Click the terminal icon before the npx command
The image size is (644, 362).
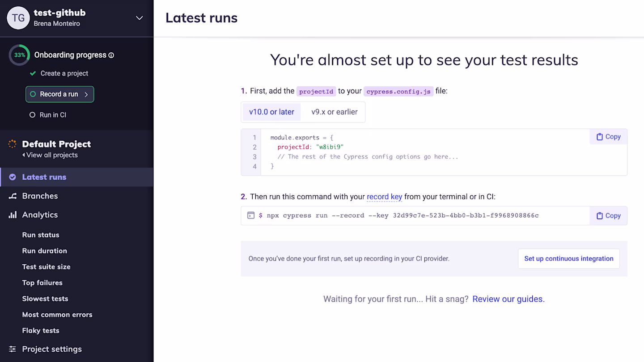pyautogui.click(x=251, y=215)
